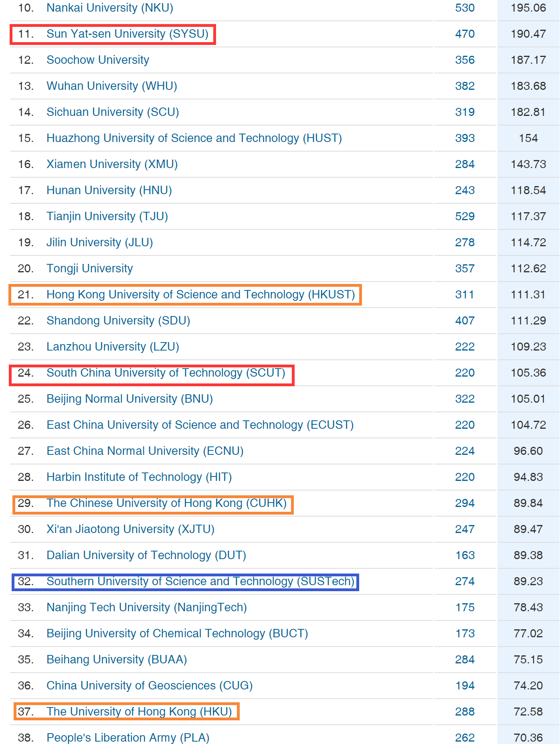Image resolution: width=560 pixels, height=744 pixels.
Task: Click China University of Geosciences (CUG) link
Action: click(150, 686)
